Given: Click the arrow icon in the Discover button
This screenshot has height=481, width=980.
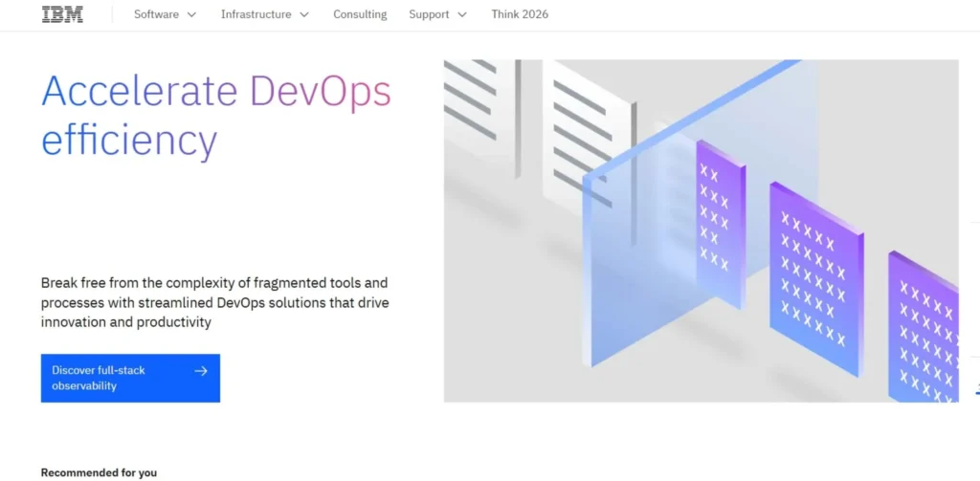Looking at the screenshot, I should pos(201,371).
